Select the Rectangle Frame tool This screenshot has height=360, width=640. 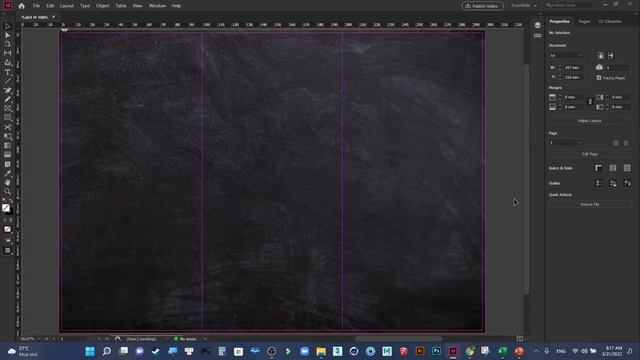pos(7,109)
